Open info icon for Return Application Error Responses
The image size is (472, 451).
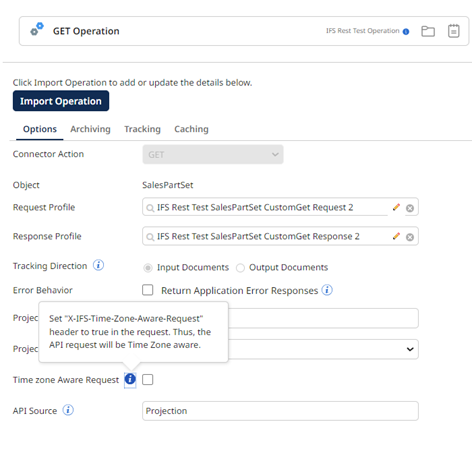tap(327, 290)
